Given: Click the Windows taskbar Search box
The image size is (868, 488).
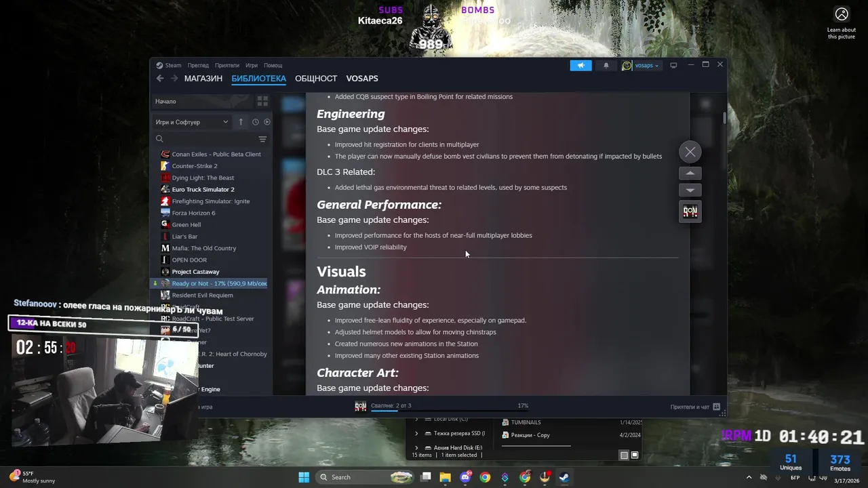Looking at the screenshot, I should click(x=366, y=477).
